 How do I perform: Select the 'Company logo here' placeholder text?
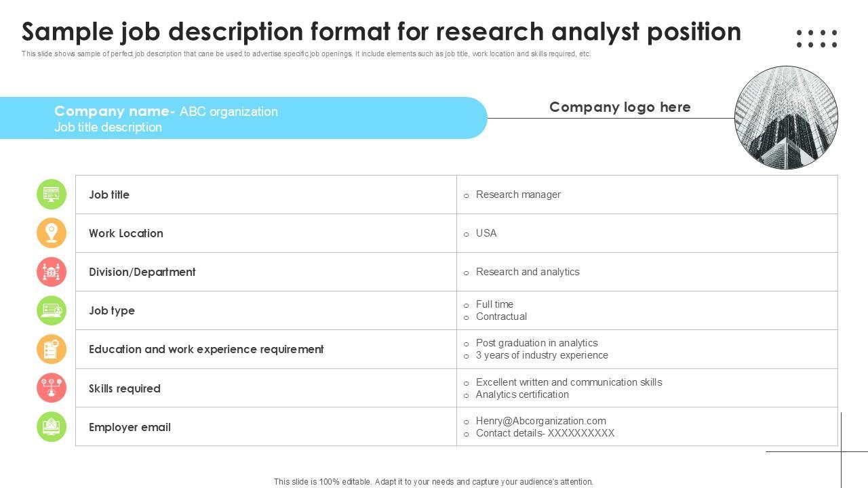coord(620,107)
